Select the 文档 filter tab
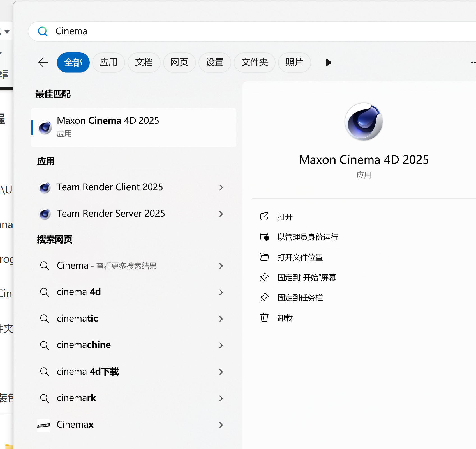 [144, 62]
